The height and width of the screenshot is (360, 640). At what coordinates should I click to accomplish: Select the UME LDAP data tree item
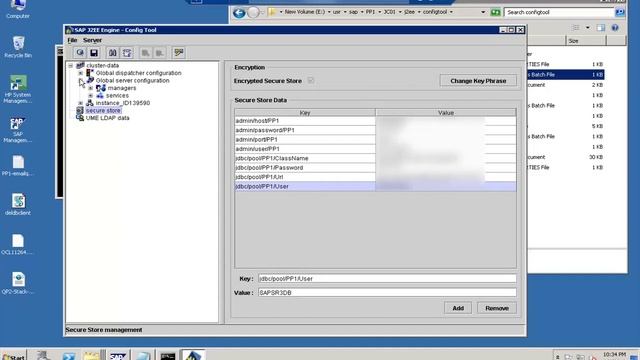[x=108, y=118]
